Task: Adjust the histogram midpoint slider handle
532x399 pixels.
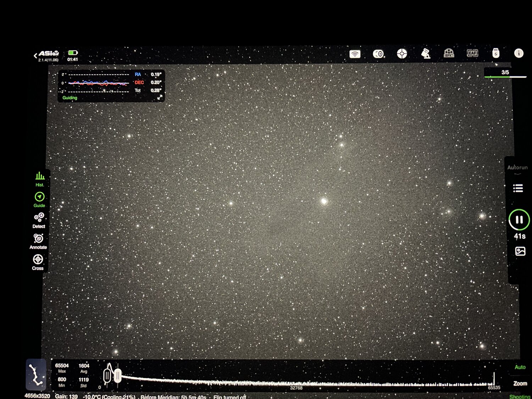Action: (x=118, y=376)
